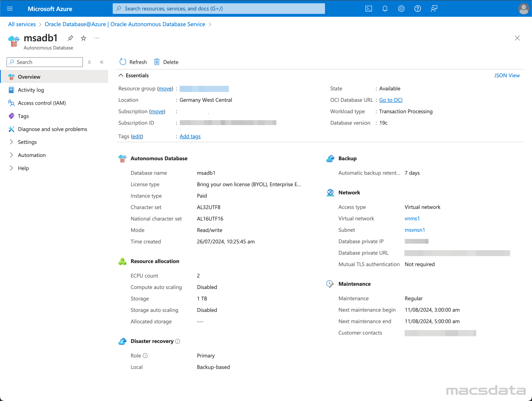Click the Access control (IAM) icon
Viewport: 532px width, 401px height.
[11, 103]
